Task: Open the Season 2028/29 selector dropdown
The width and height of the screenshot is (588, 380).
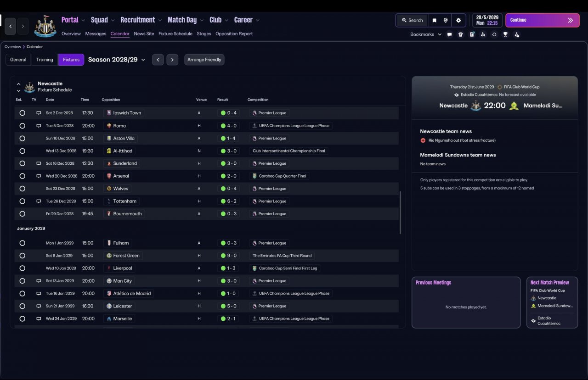Action: tap(117, 60)
